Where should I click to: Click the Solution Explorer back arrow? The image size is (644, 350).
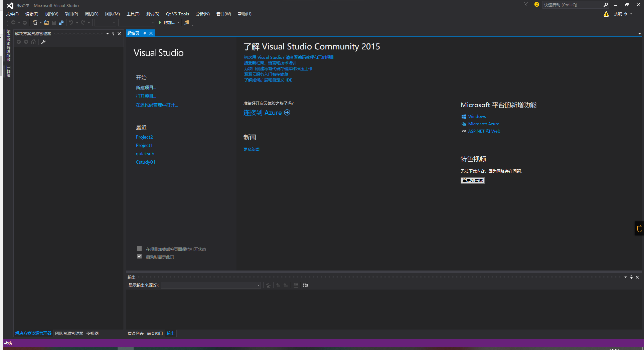19,42
